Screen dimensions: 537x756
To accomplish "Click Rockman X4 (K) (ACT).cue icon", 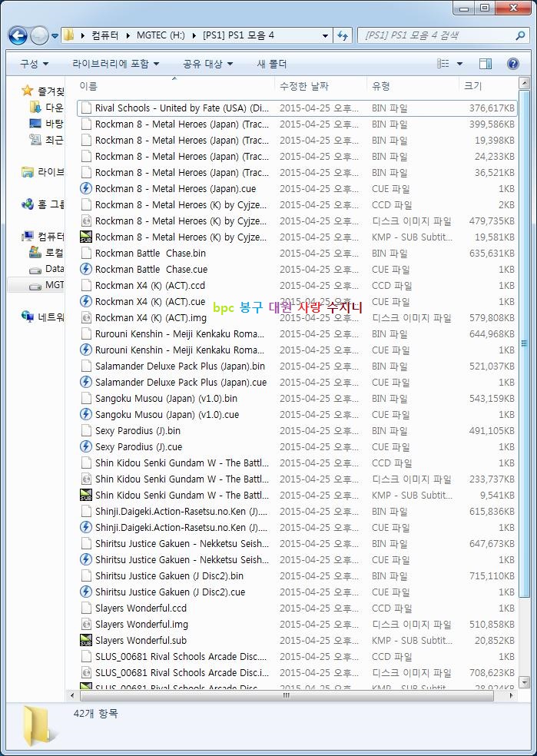I will pos(86,301).
